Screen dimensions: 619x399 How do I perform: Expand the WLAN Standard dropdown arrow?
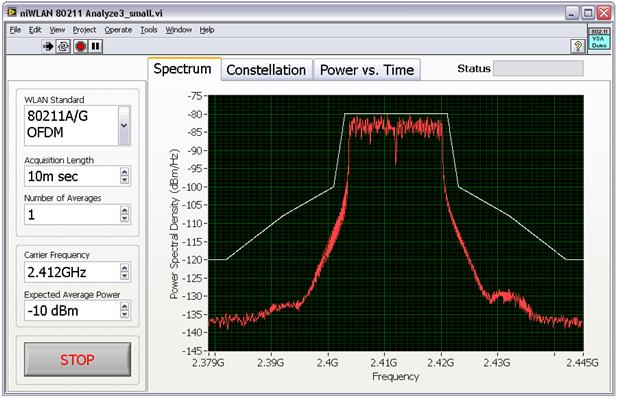pos(124,126)
